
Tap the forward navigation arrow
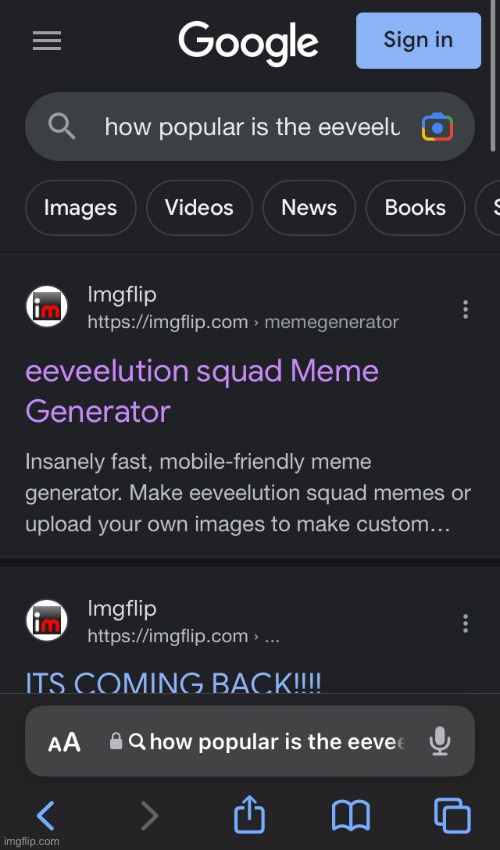point(149,815)
